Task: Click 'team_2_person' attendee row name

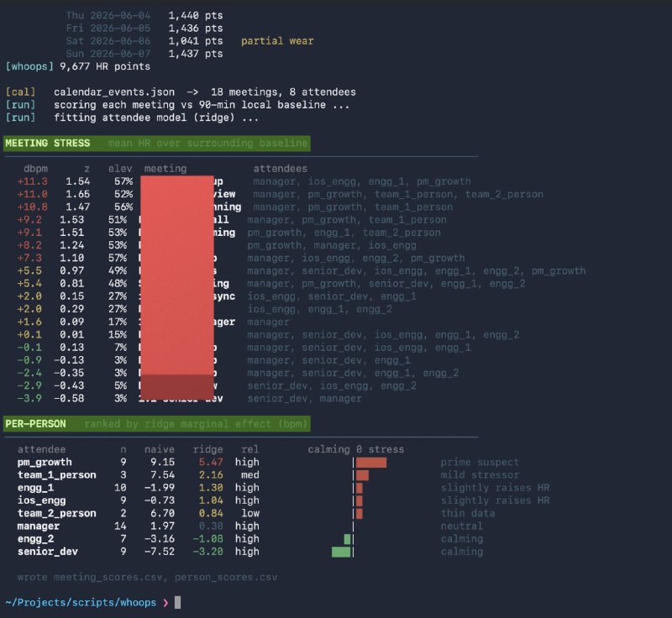Action: pyautogui.click(x=56, y=513)
